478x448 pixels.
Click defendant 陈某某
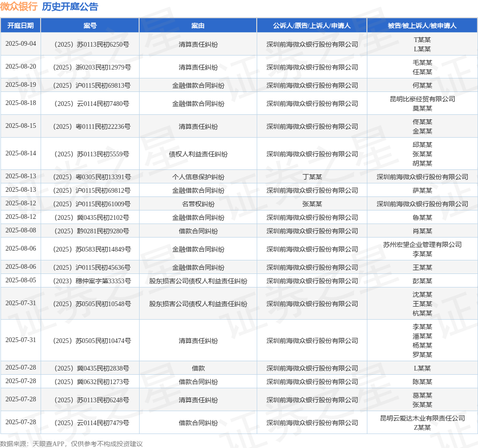click(422, 382)
